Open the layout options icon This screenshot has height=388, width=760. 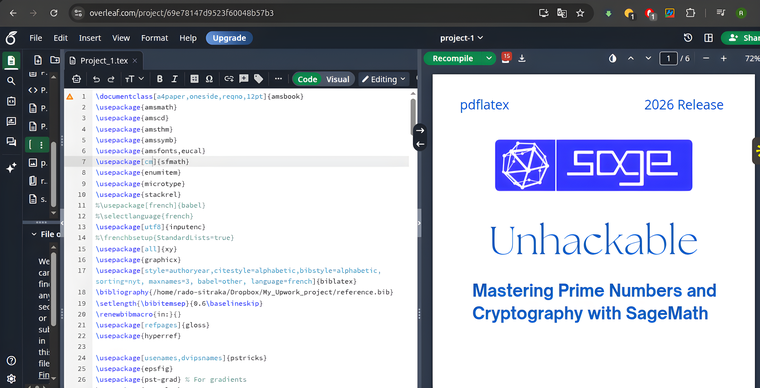pyautogui.click(x=709, y=38)
